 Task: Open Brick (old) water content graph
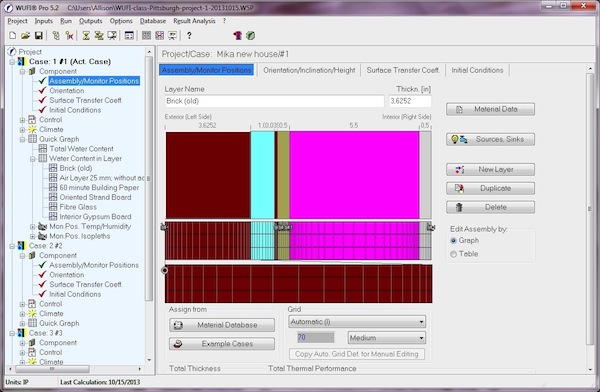[x=76, y=168]
